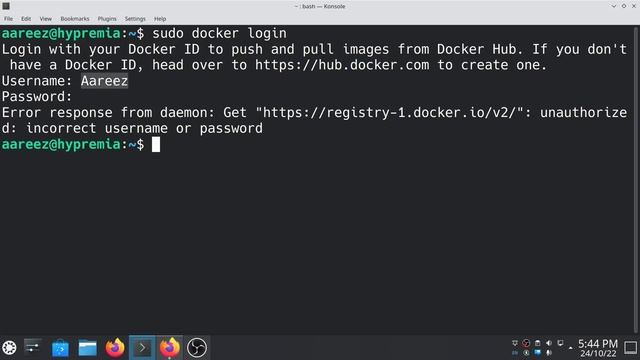Image resolution: width=640 pixels, height=360 pixels.
Task: Close the Konsole window
Action: click(634, 6)
